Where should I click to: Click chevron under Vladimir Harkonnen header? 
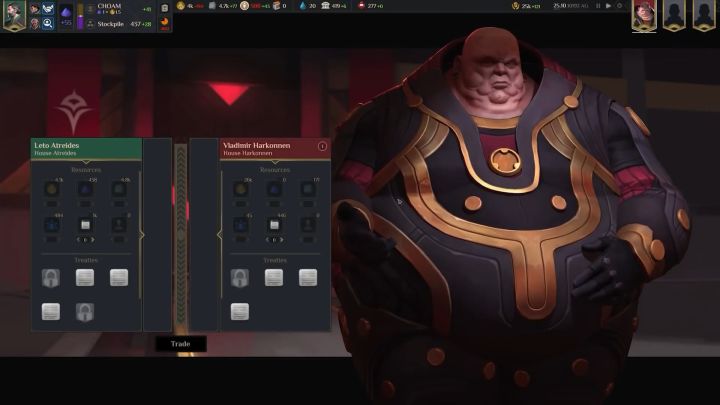(x=275, y=162)
